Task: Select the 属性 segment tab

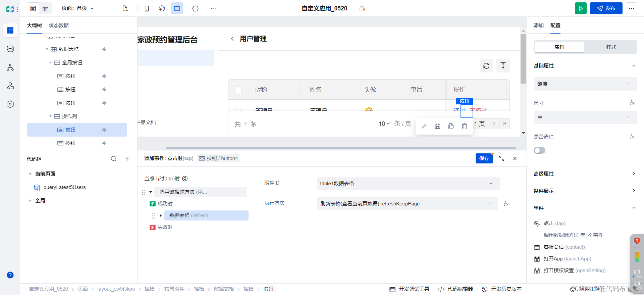Action: coord(559,47)
